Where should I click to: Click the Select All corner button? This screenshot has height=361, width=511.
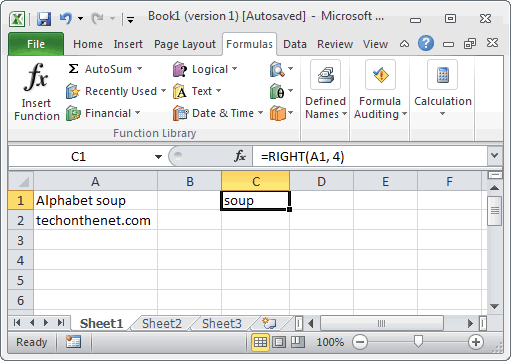tap(21, 181)
